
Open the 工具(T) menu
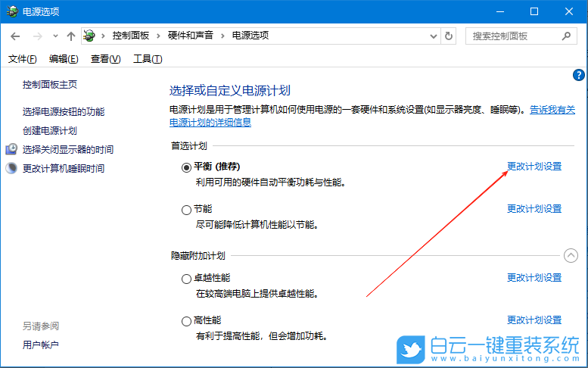[148, 59]
